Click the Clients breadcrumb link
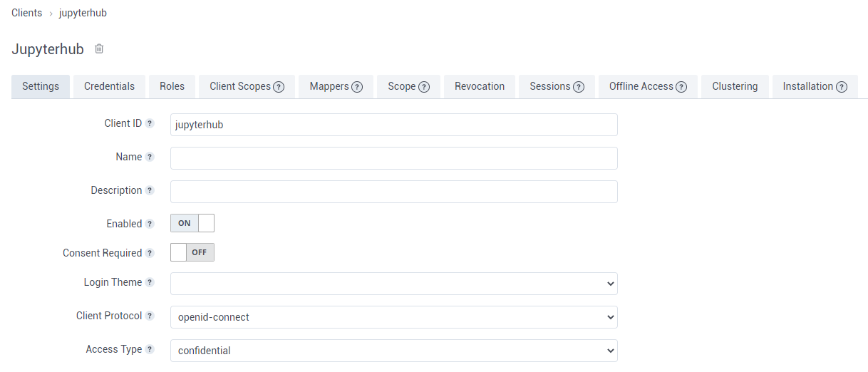 coord(26,13)
